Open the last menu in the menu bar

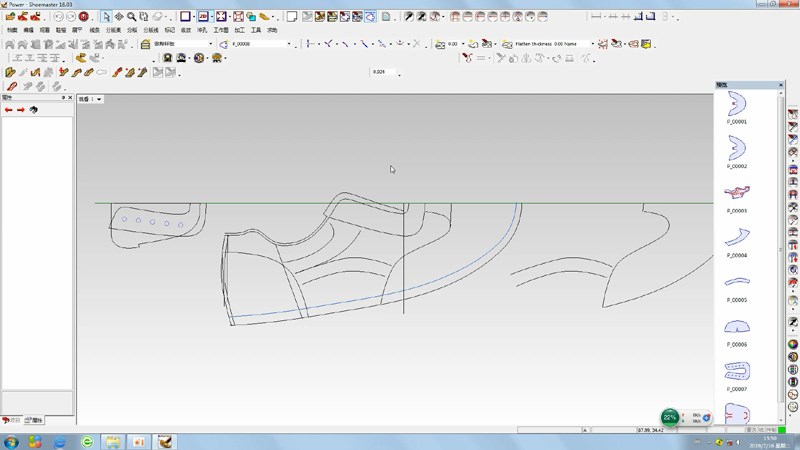coord(271,31)
